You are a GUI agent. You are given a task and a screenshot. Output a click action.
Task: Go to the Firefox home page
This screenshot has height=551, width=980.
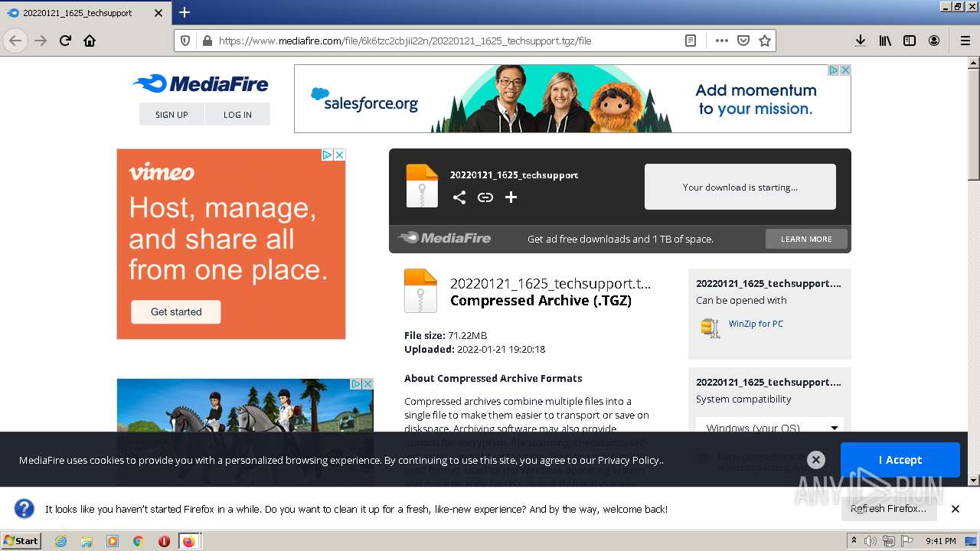90,41
